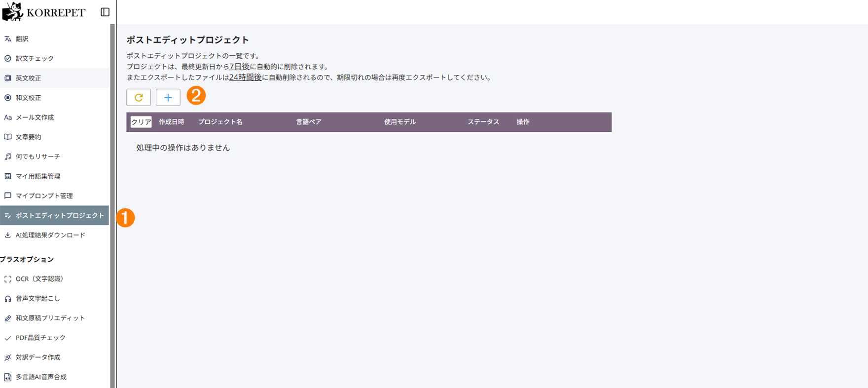Click the 翻訳 translation icon
Image resolution: width=868 pixels, height=388 pixels.
(x=8, y=39)
